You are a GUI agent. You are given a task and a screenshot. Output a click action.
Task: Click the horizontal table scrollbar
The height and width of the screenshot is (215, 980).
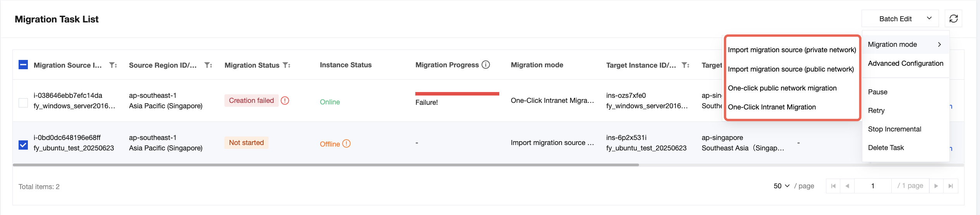[325, 165]
